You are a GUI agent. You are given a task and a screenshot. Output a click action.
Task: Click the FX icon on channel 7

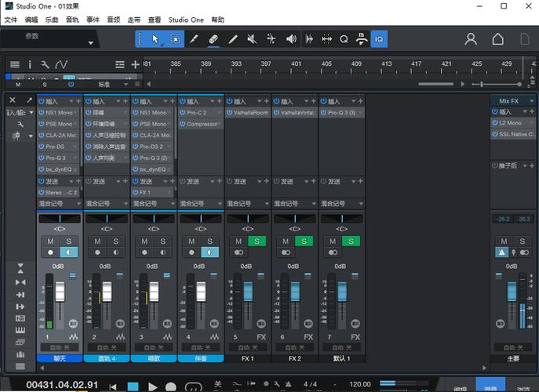[355, 337]
